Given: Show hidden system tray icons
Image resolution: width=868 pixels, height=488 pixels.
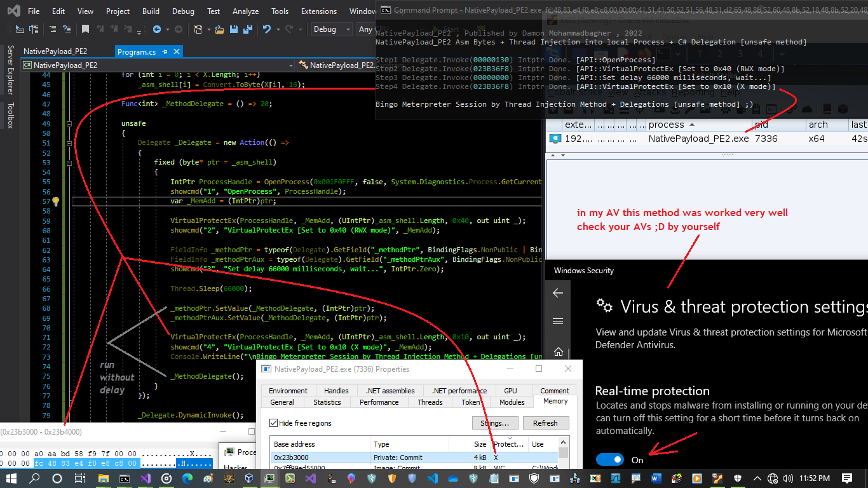Looking at the screenshot, I should 757,478.
